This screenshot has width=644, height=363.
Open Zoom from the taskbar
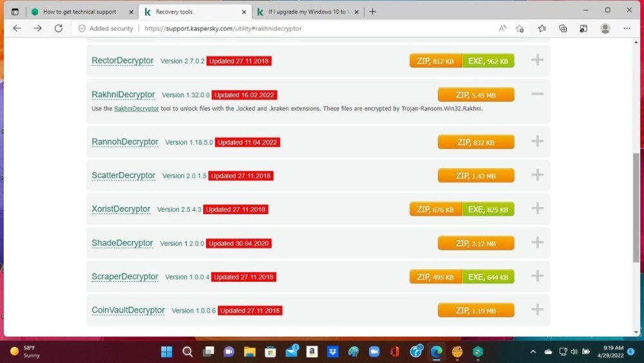tap(374, 352)
